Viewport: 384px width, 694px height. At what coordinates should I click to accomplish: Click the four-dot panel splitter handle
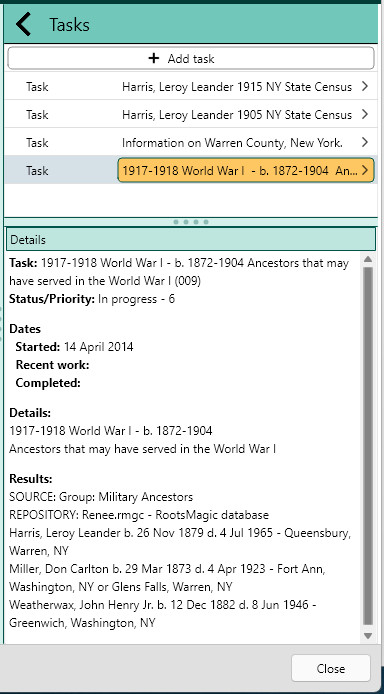point(191,222)
